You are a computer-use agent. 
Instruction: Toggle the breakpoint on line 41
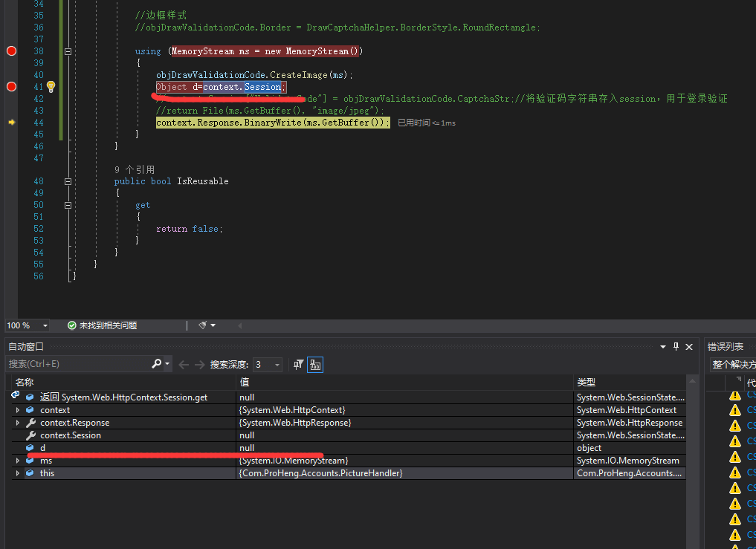click(11, 87)
